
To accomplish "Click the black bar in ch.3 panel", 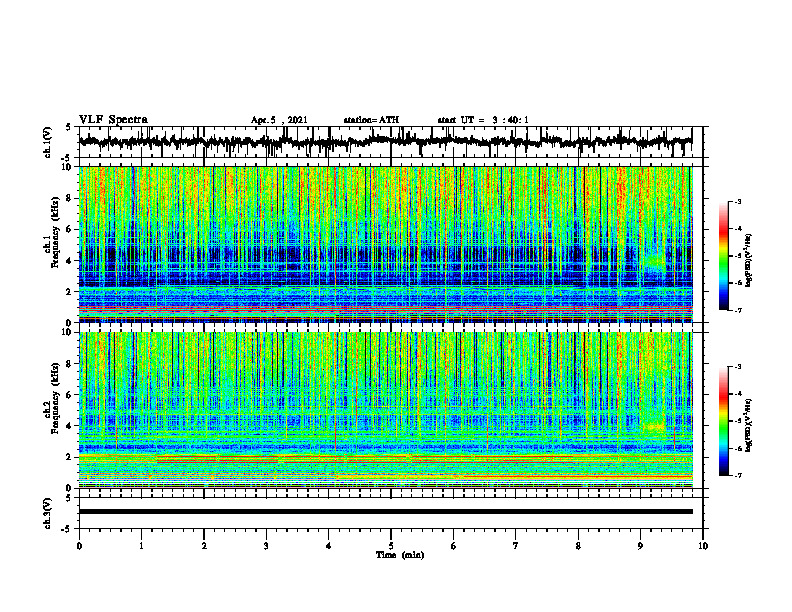I will tap(385, 512).
